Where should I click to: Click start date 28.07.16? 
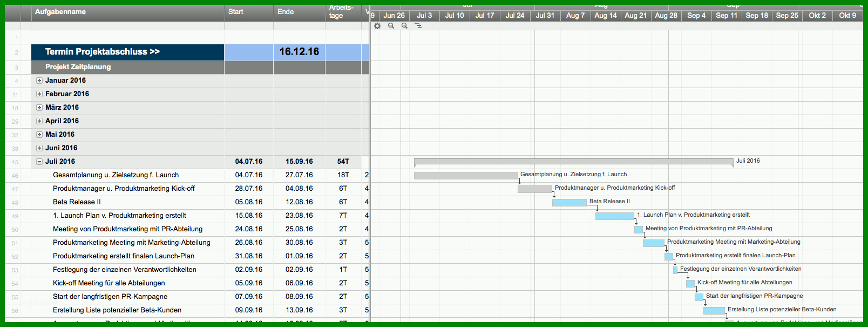point(249,189)
